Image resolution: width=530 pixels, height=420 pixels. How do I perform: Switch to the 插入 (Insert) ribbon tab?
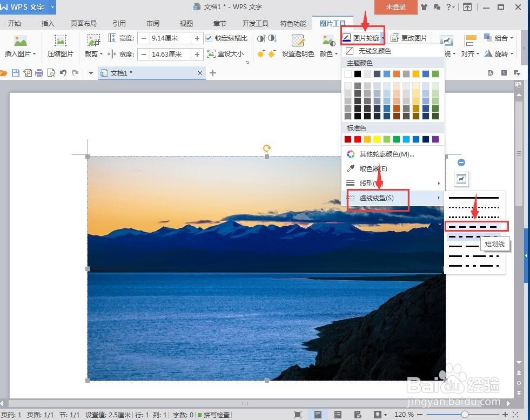[x=48, y=23]
